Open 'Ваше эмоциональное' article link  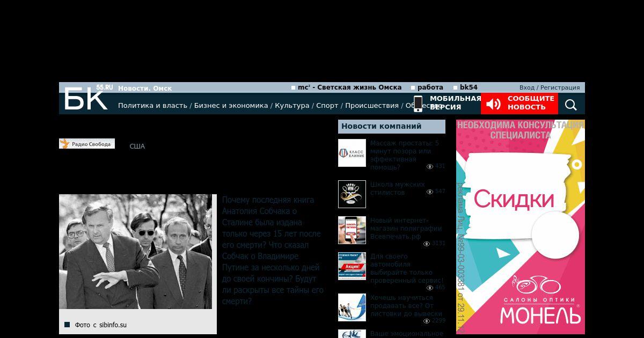point(407,334)
